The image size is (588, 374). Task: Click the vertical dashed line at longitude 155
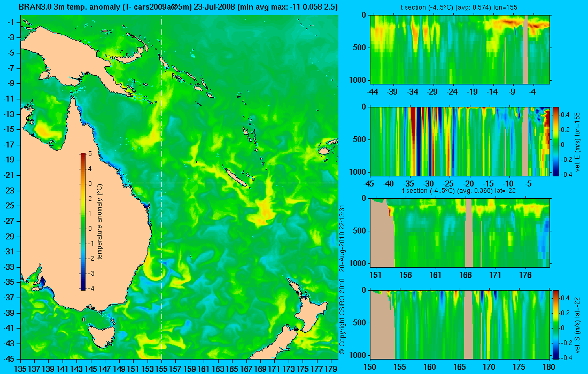pyautogui.click(x=161, y=188)
